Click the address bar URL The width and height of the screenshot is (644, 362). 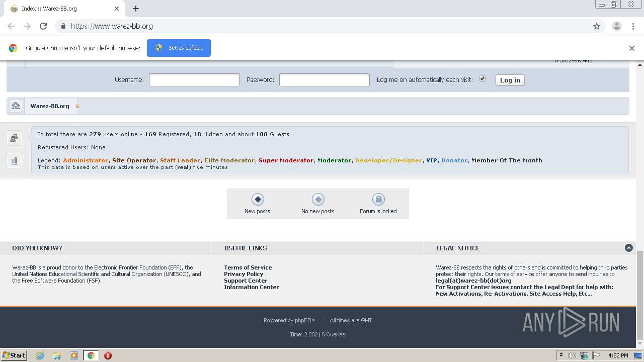[x=112, y=26]
